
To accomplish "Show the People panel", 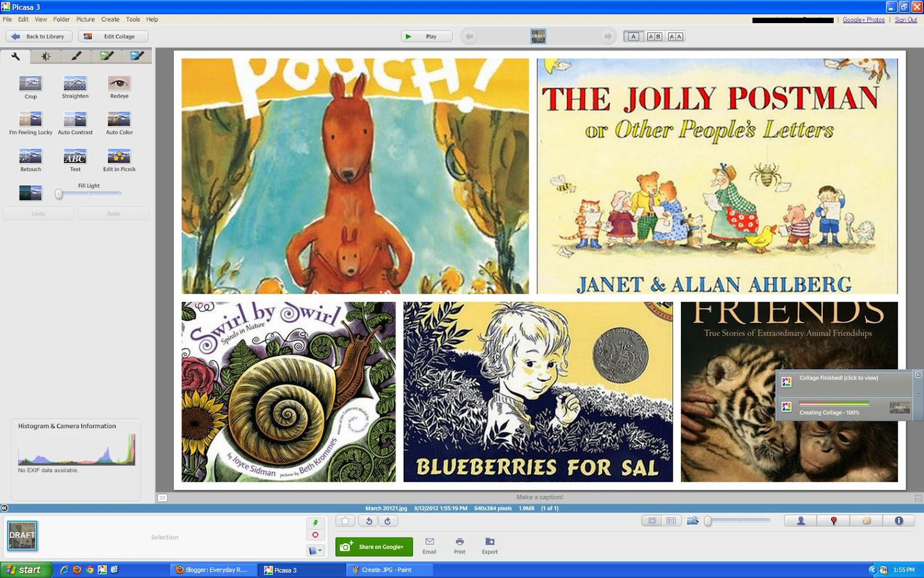I will [800, 521].
